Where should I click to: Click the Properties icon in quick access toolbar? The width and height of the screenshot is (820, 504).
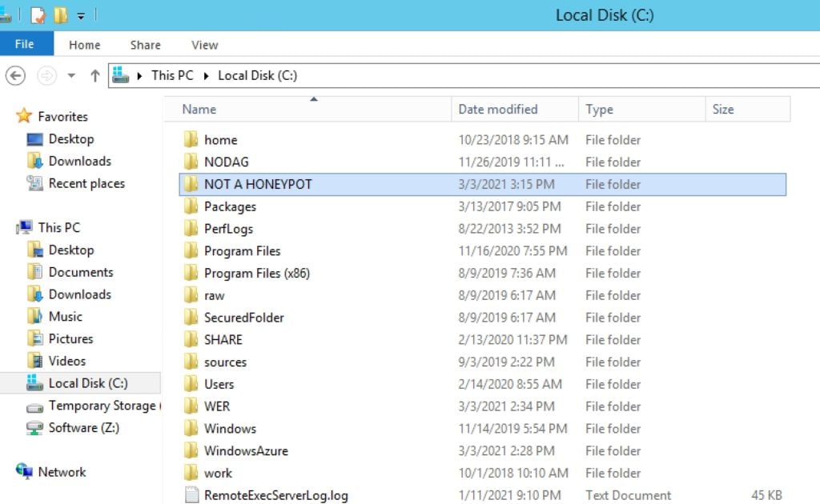[38, 15]
